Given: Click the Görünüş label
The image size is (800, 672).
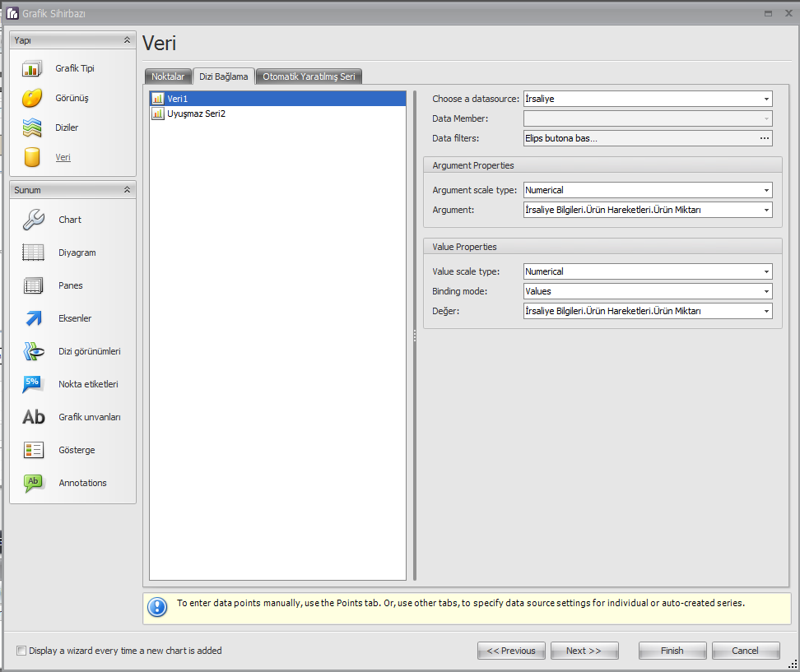Looking at the screenshot, I should click(72, 98).
